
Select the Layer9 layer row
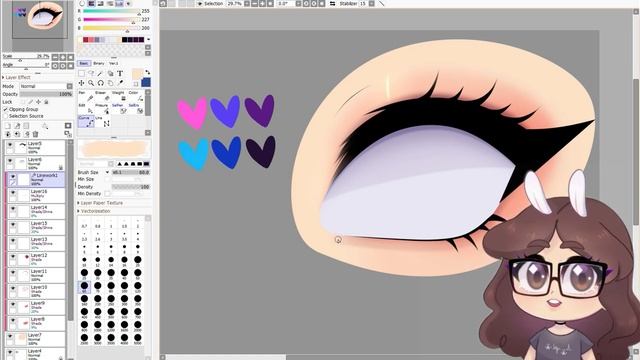pos(36,307)
